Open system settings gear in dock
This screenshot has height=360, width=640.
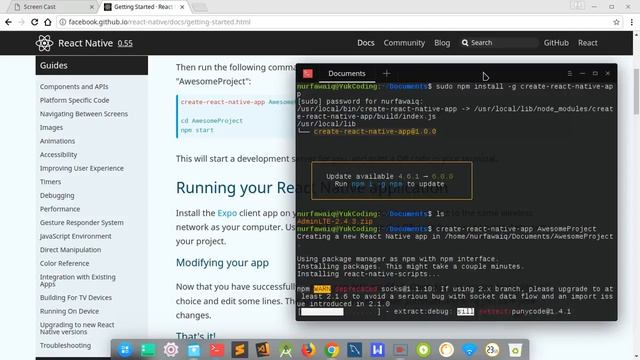point(171,350)
